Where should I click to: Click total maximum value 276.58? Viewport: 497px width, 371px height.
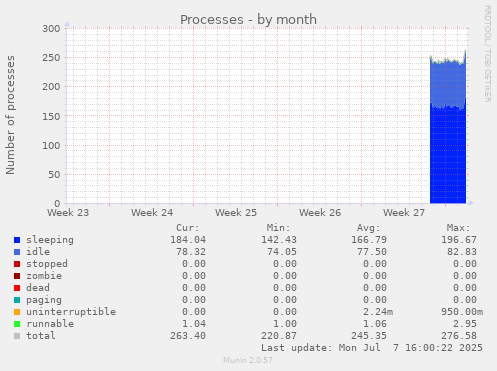pyautogui.click(x=459, y=336)
